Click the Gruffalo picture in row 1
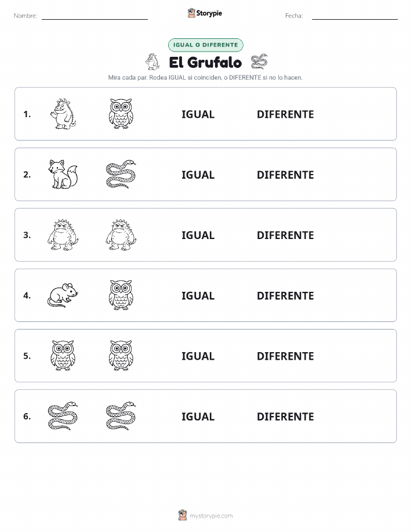Viewport: 411px width, 532px height. 63,114
